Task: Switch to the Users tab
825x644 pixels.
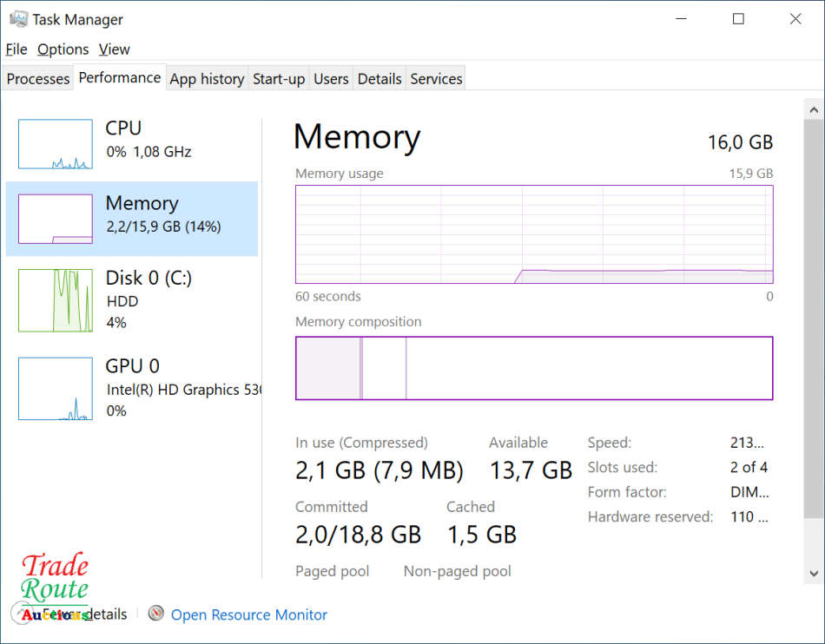Action: pos(331,79)
